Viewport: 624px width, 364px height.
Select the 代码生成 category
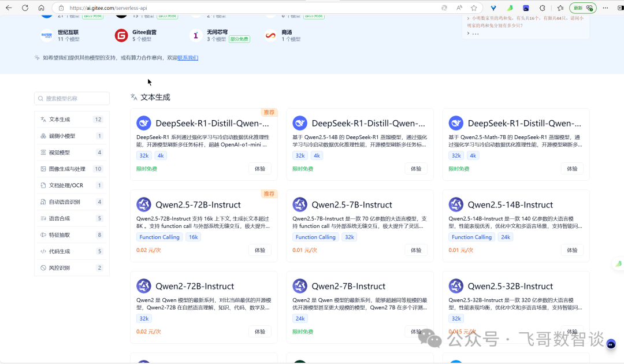(x=72, y=251)
